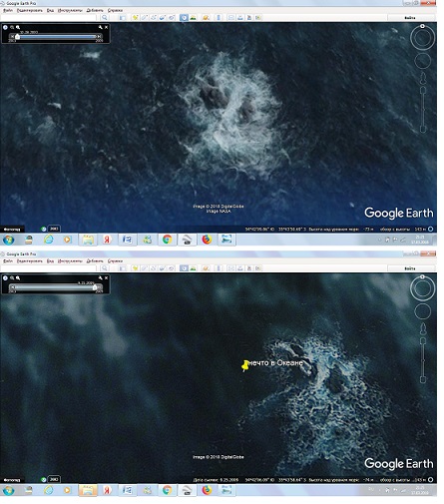The height and width of the screenshot is (504, 444).
Task: Open Добавить menu in the lower window
Action: pyautogui.click(x=95, y=261)
